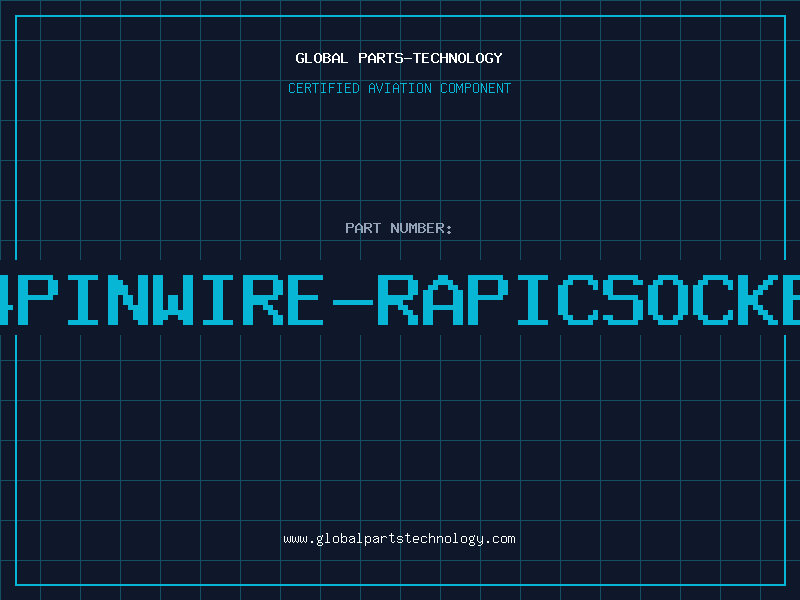
Task: Select the word GLOBAL in the heading
Action: click(x=319, y=58)
